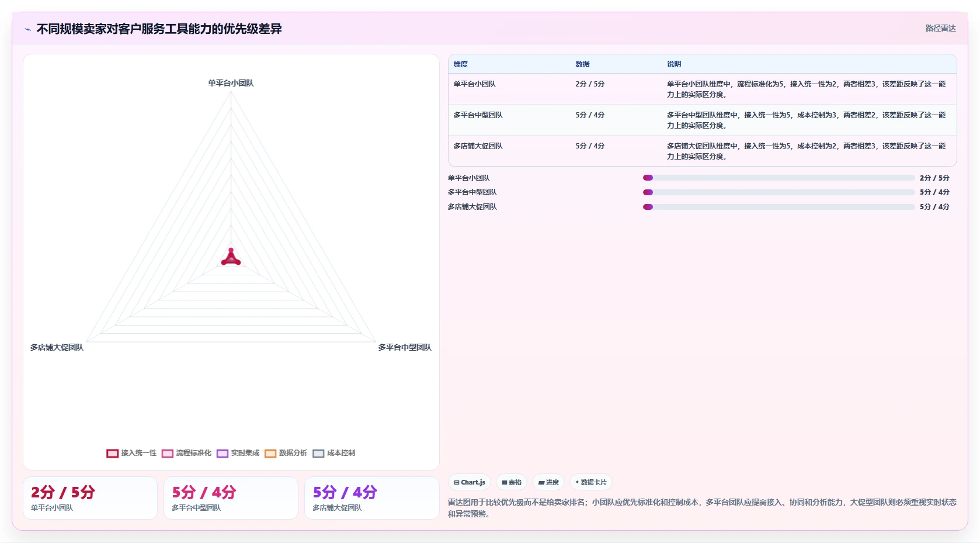This screenshot has width=980, height=543.
Task: Click the 进度 tag chip
Action: 548,482
